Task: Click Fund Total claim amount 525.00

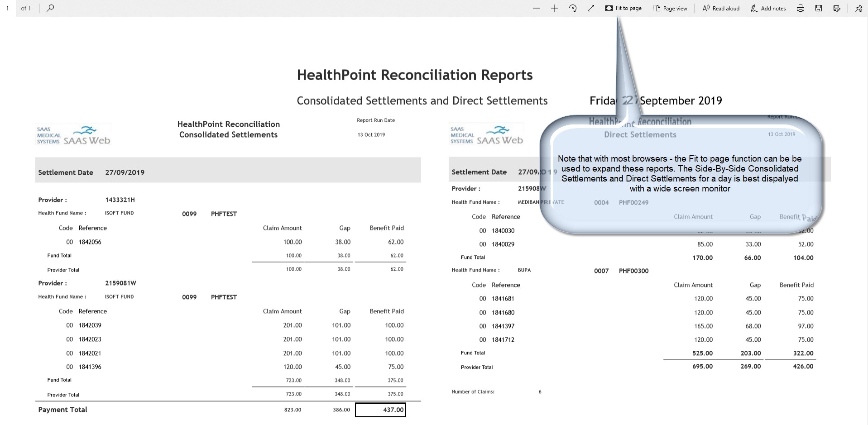Action: (x=702, y=353)
